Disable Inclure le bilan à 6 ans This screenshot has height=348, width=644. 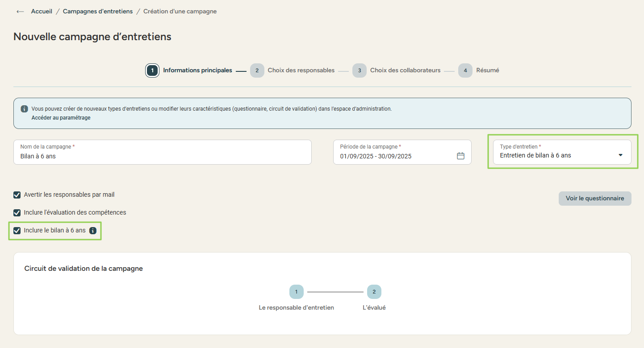point(17,231)
